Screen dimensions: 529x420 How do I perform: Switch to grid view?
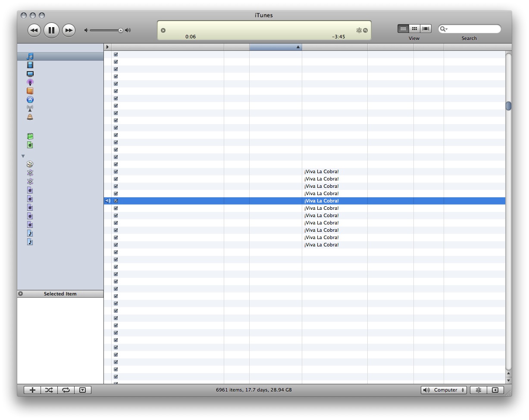414,29
